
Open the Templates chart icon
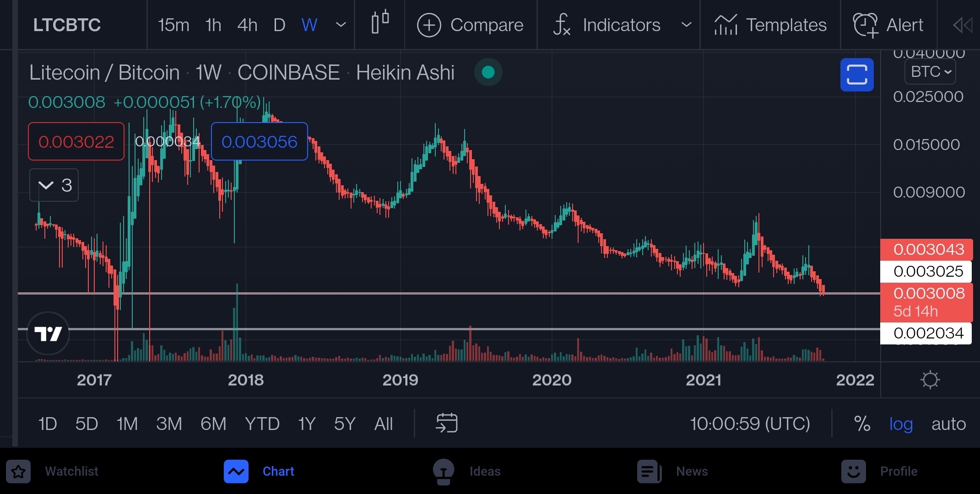point(726,25)
